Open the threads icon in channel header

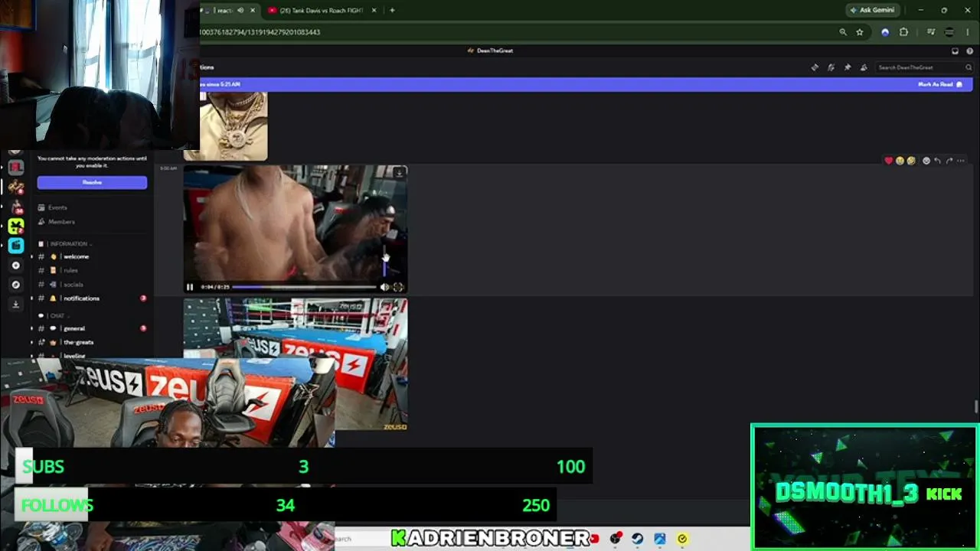(x=815, y=67)
